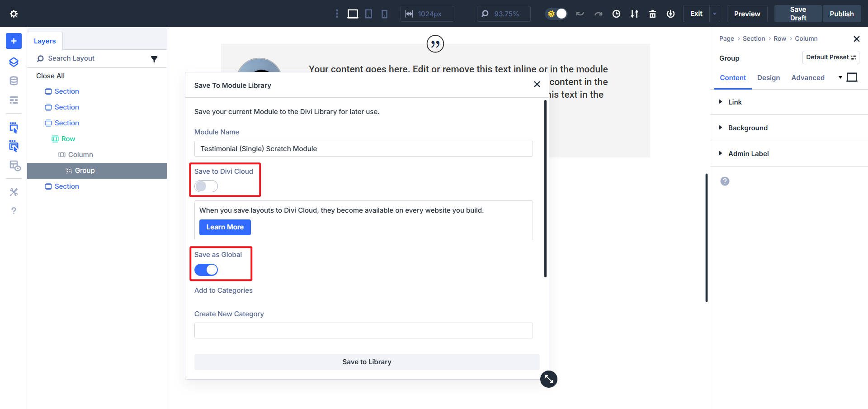
Task: Open the Default Preset dropdown
Action: [x=830, y=57]
